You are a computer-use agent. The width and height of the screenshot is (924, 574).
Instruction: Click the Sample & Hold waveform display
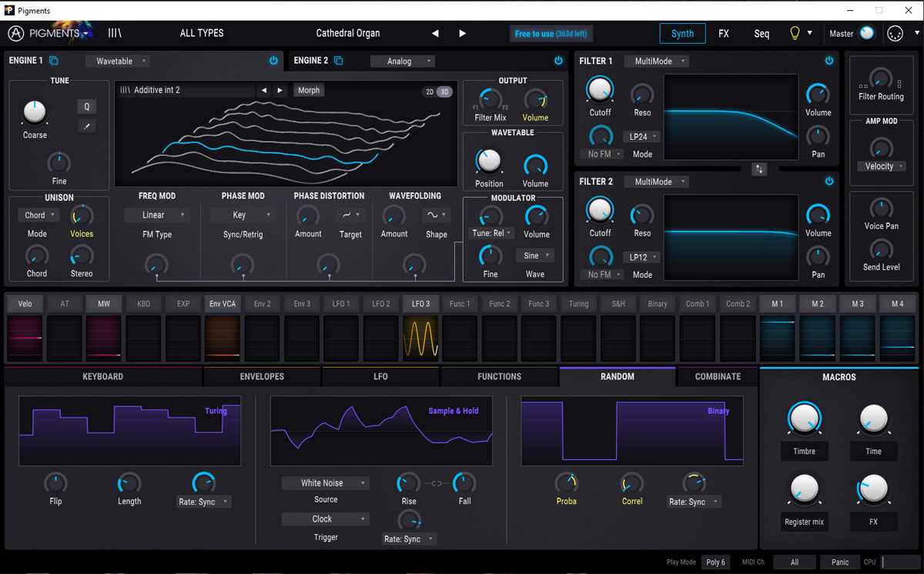(381, 431)
